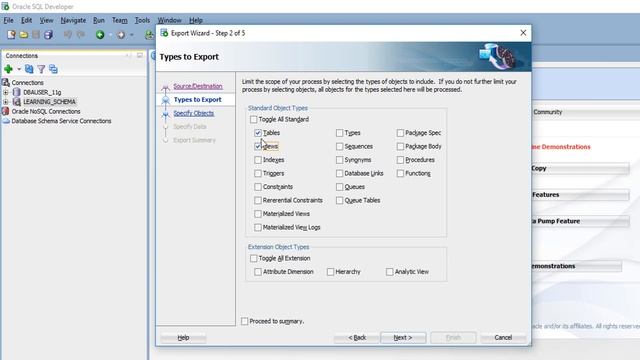640x360 pixels.
Task: Close the Export Wizard dialog
Action: pos(523,33)
